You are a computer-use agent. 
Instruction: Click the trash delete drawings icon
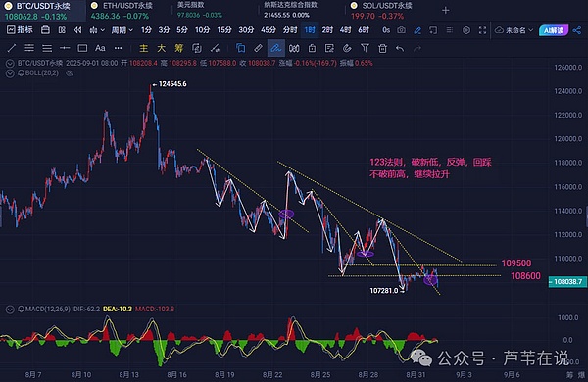click(382, 48)
